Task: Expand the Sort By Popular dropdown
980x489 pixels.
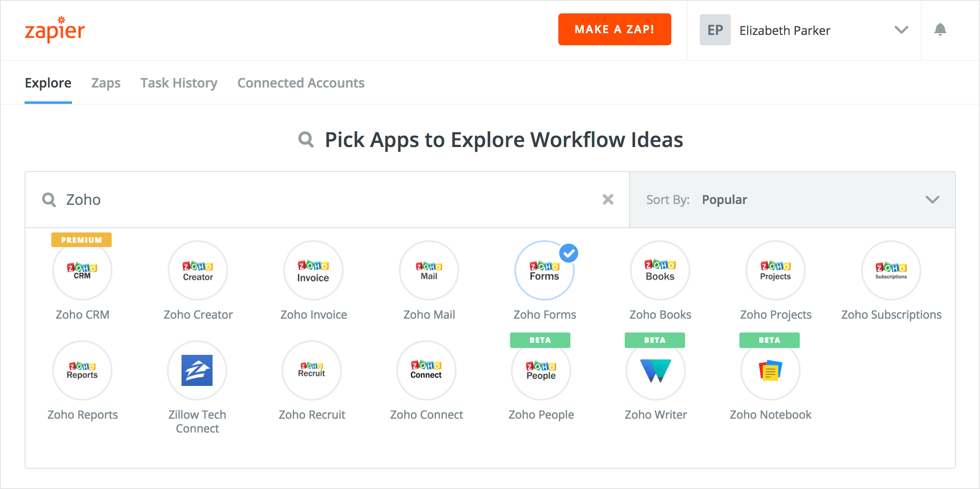Action: [x=792, y=200]
